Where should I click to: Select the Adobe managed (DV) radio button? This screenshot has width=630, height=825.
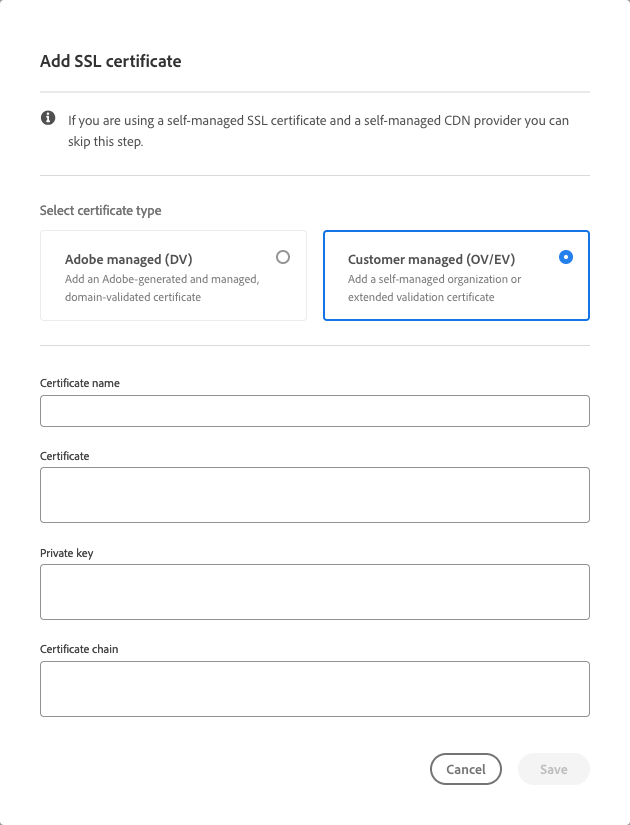point(283,257)
